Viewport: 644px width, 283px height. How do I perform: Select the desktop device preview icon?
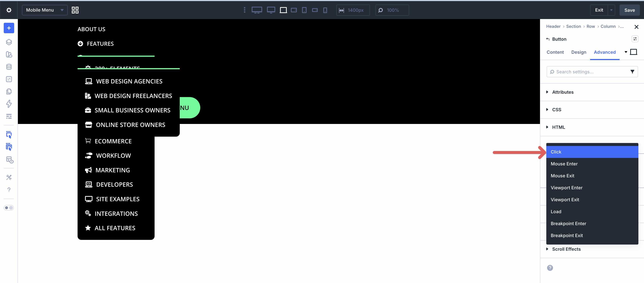coord(257,10)
